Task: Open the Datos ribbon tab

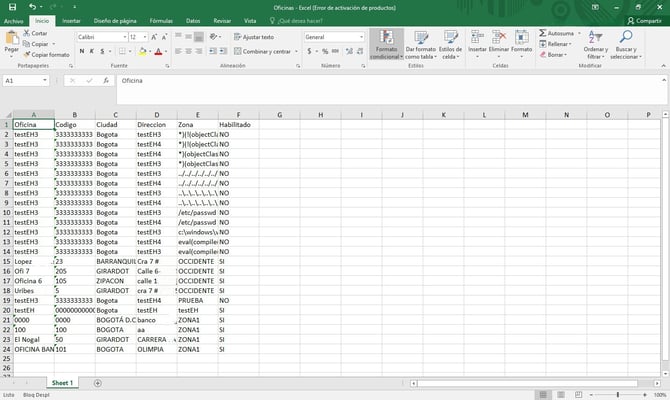Action: [x=192, y=20]
